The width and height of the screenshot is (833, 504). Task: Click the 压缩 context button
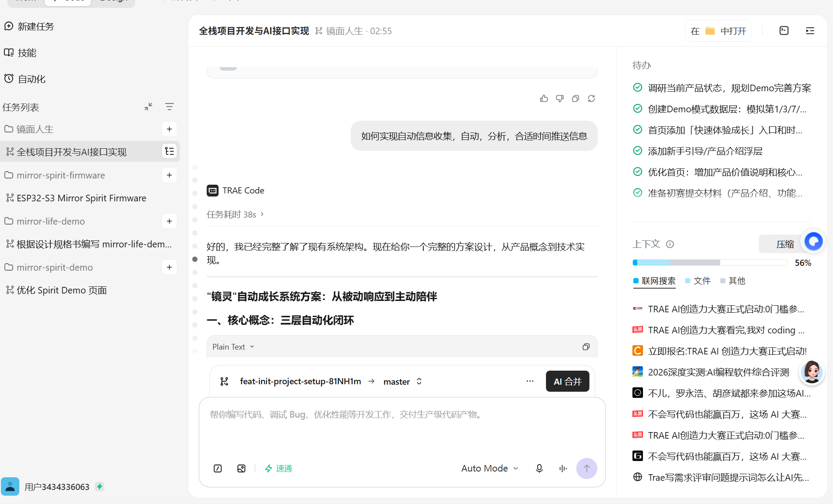(x=785, y=244)
